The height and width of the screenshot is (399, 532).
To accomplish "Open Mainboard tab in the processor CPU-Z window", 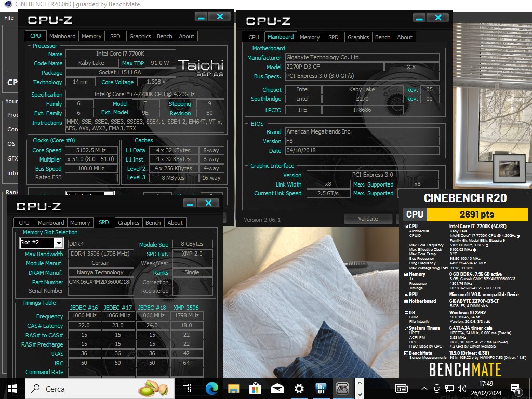I will coord(62,36).
